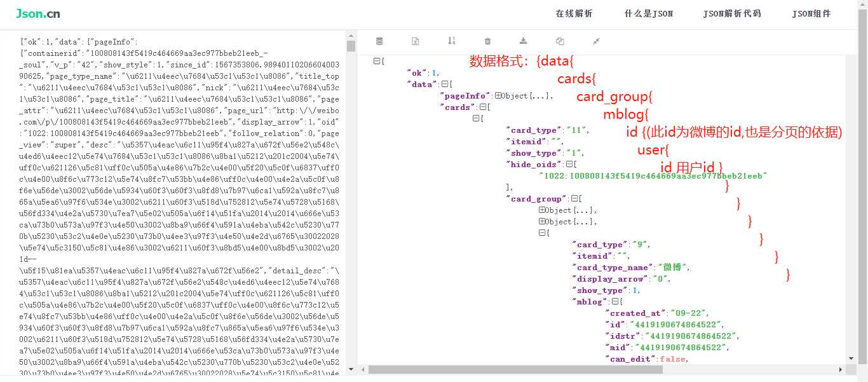Collapse the first object inside cards array
This screenshot has height=382, width=868.
point(475,118)
